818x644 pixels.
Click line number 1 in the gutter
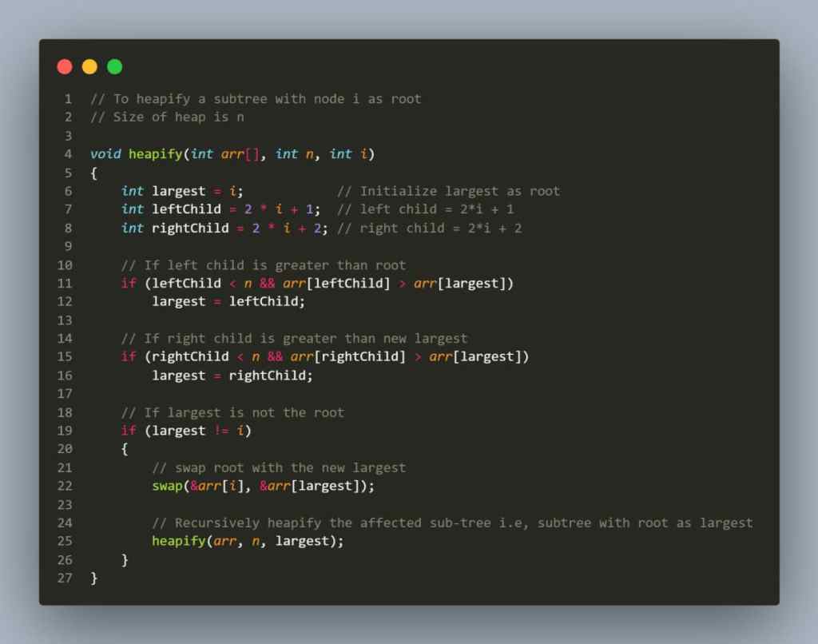(68, 98)
